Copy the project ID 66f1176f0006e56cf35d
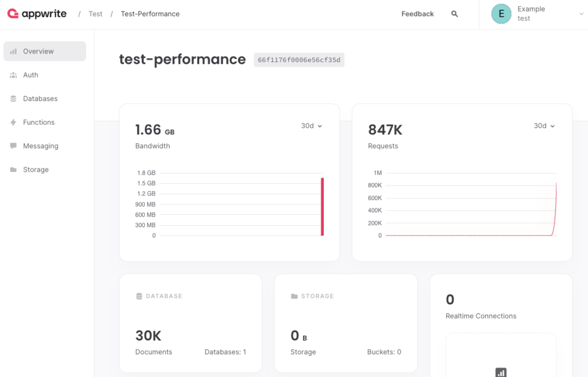Image resolution: width=588 pixels, height=377 pixels. coord(299,60)
